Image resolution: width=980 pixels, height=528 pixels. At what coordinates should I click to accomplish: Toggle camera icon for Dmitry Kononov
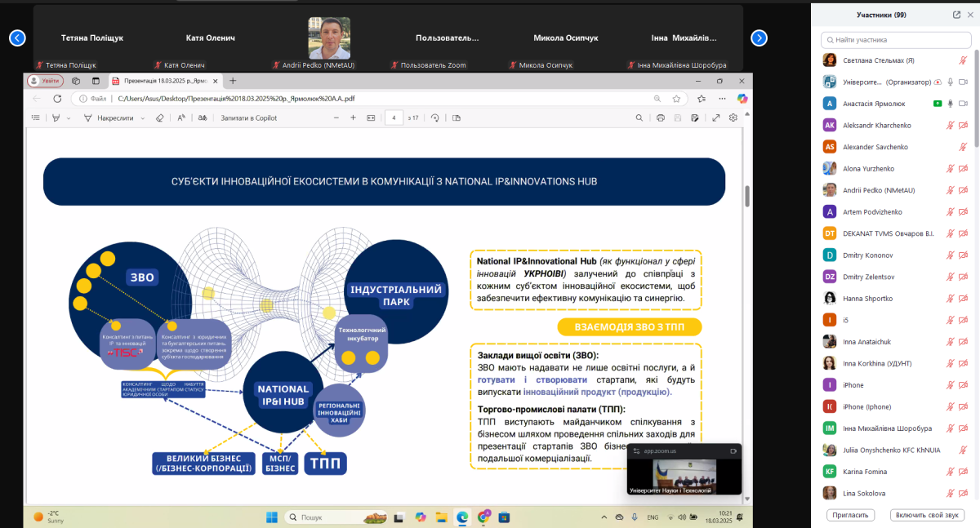click(x=963, y=255)
